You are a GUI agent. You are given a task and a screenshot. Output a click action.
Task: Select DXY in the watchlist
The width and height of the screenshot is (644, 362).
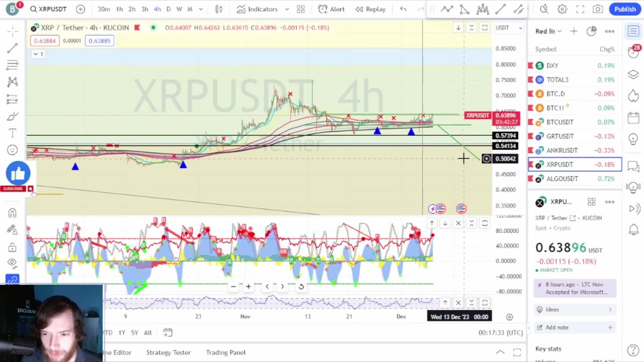pos(575,65)
